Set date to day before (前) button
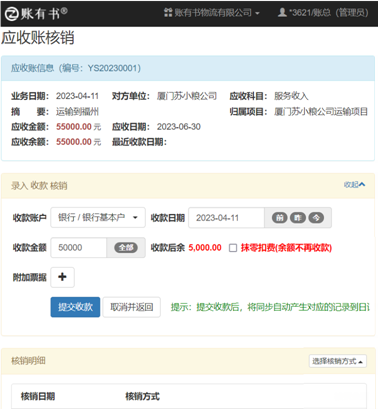Viewport: 378px width, 409px height. [279, 218]
